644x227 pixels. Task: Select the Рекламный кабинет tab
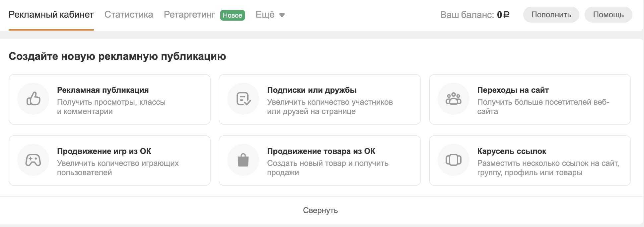pyautogui.click(x=51, y=15)
